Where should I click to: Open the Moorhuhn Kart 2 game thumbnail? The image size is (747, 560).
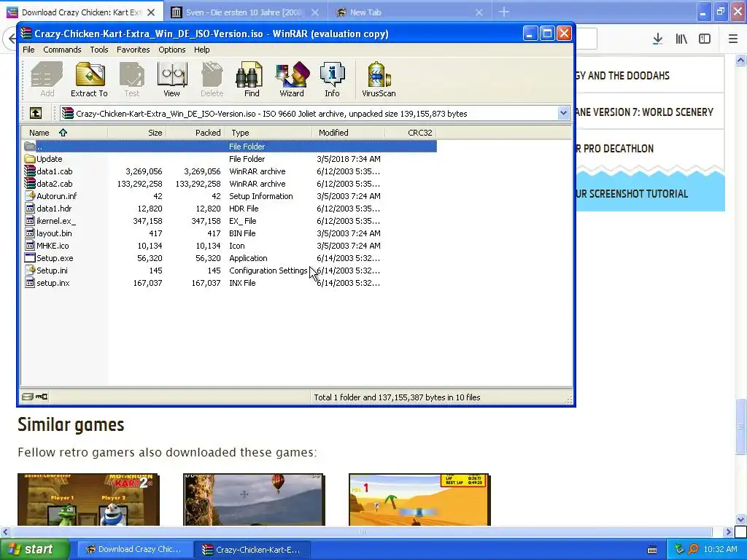[x=88, y=499]
